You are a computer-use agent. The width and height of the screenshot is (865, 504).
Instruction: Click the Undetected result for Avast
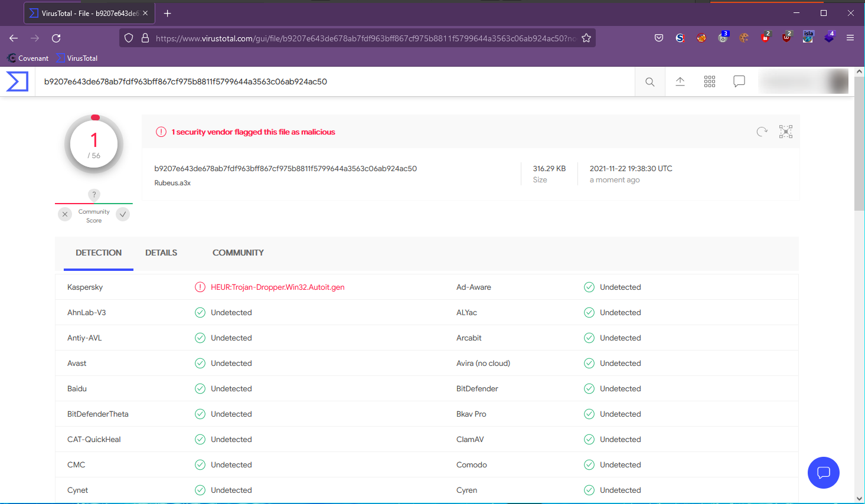231,364
